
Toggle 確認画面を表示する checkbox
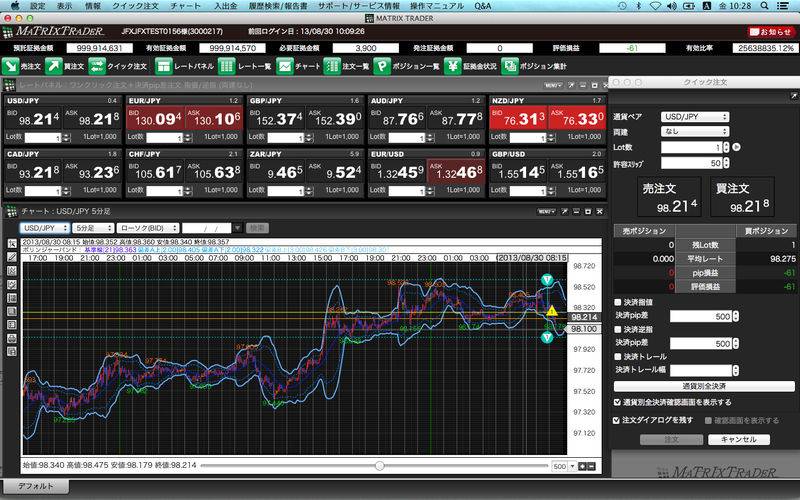(708, 421)
